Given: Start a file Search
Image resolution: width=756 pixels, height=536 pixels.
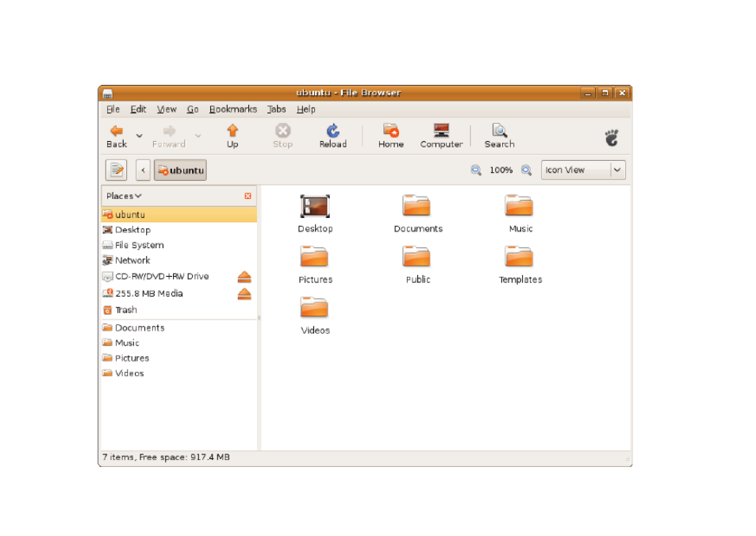Looking at the screenshot, I should point(500,136).
